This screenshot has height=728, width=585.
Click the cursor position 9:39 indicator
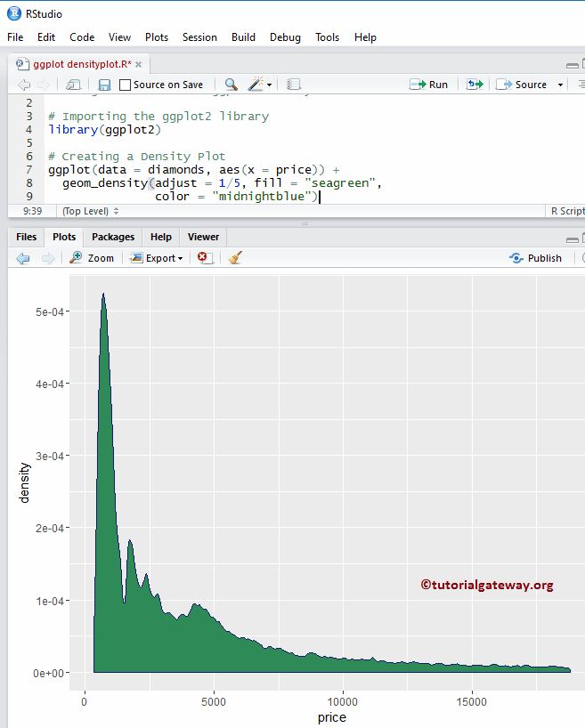pyautogui.click(x=33, y=211)
